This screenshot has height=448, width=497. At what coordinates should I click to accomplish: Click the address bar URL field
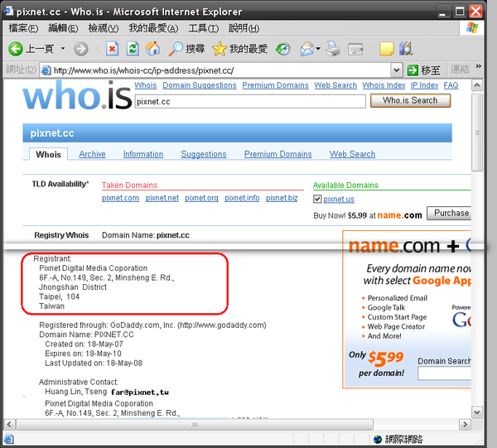point(216,70)
